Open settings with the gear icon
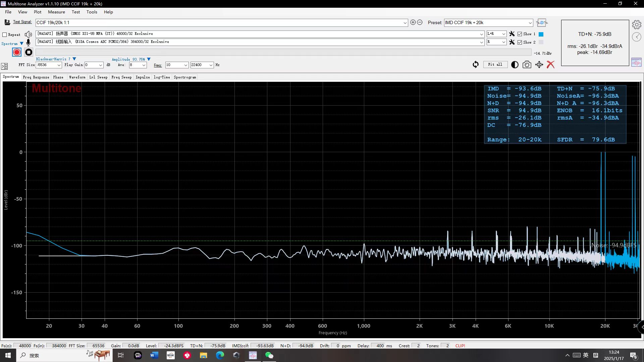This screenshot has width=644, height=362. pos(636,24)
